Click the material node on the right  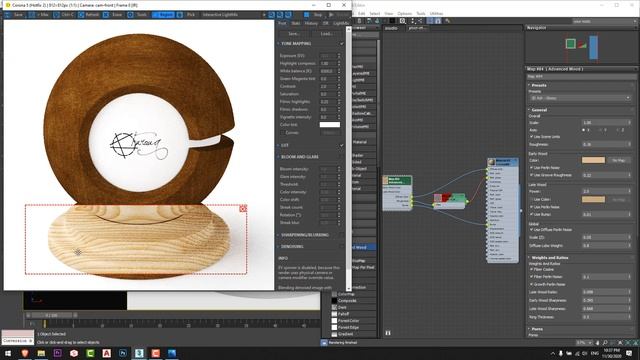click(x=503, y=210)
